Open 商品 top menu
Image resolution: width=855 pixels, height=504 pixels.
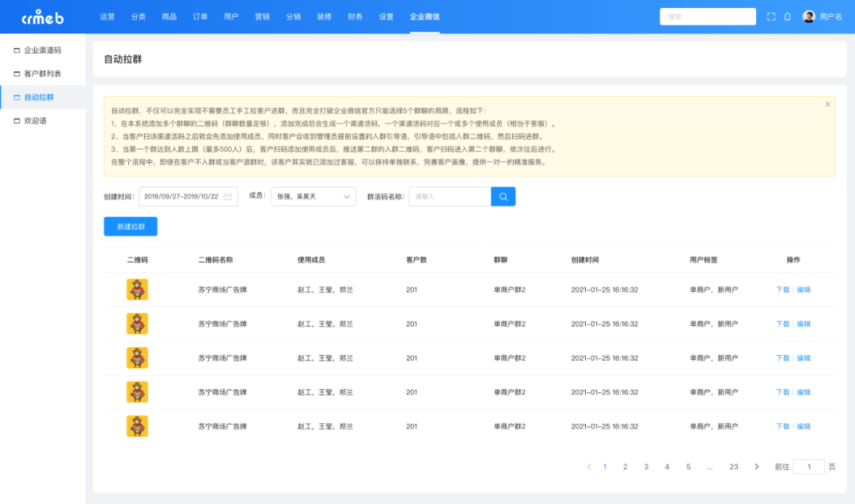click(x=169, y=17)
